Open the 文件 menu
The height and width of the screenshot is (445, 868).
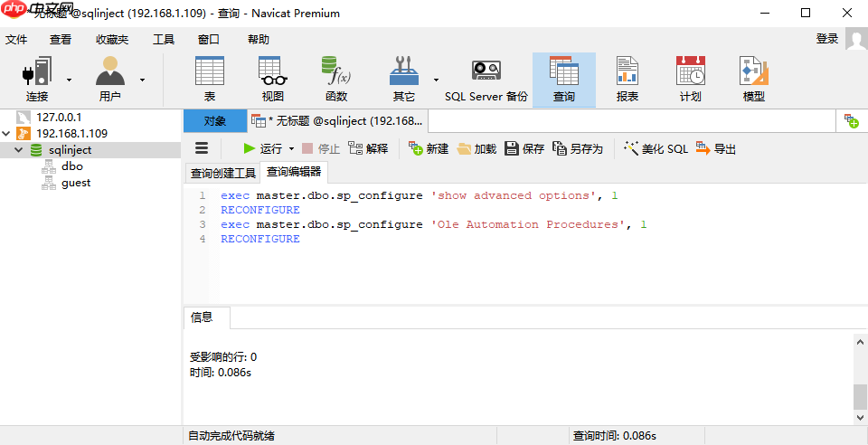coord(16,39)
